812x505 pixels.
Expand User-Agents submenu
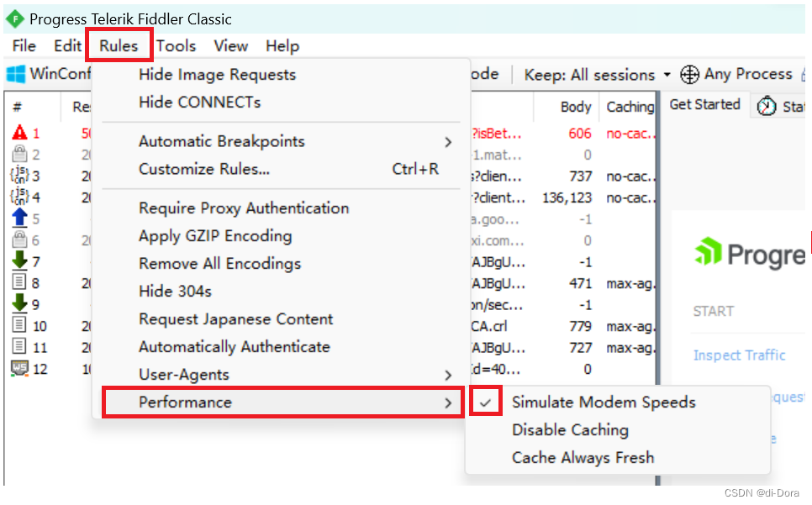point(282,375)
